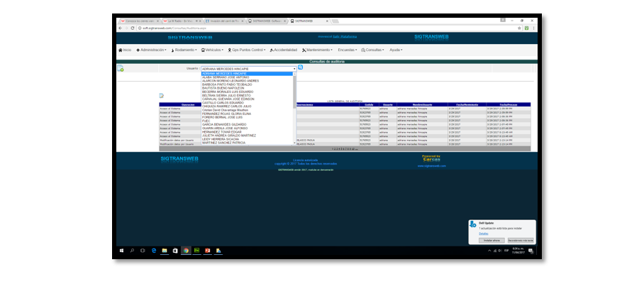Viewport: 644px width, 289px height.
Task: Open the Gps Puntos Control menu
Action: pos(246,50)
